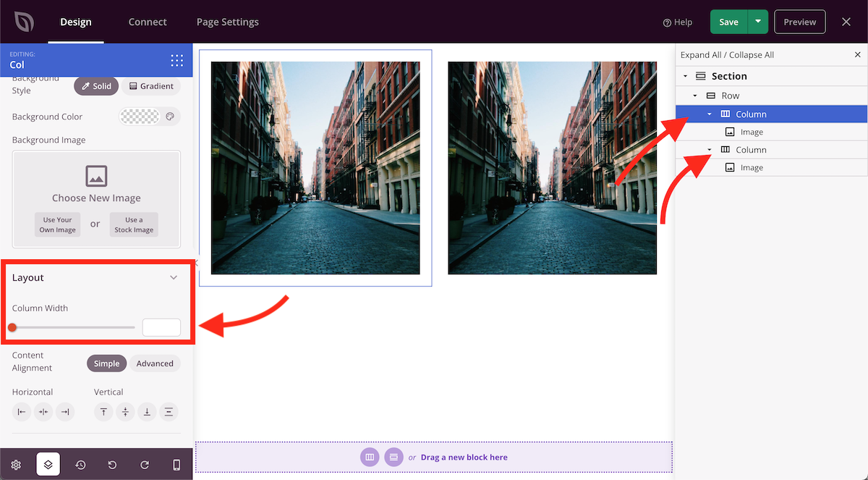
Task: Click Expand All in layout navigation
Action: [x=702, y=55]
